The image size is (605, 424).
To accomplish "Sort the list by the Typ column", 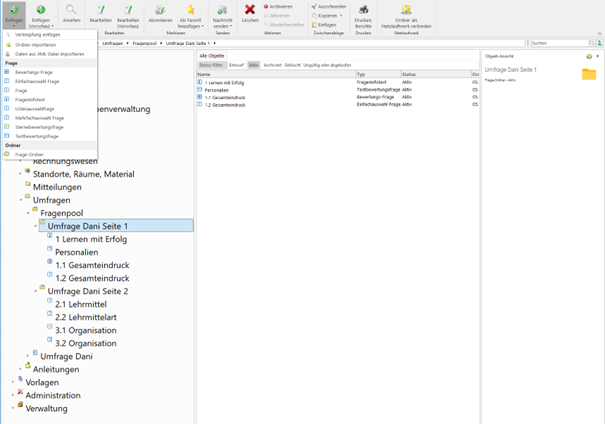I will 378,74.
